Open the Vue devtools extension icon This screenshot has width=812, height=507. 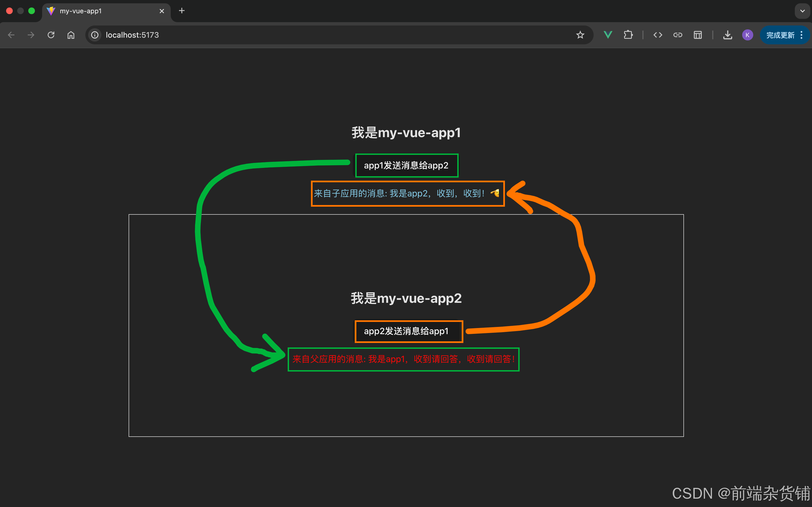click(x=608, y=35)
